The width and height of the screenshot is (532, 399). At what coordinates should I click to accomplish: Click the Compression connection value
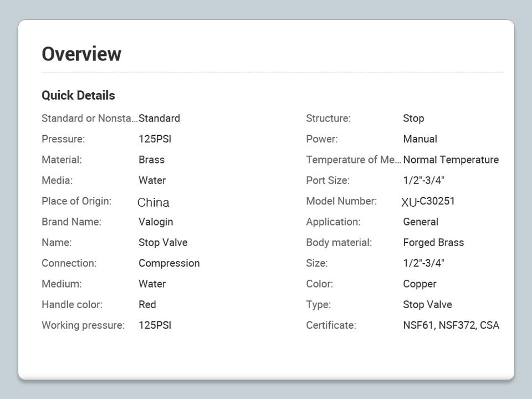pyautogui.click(x=169, y=263)
